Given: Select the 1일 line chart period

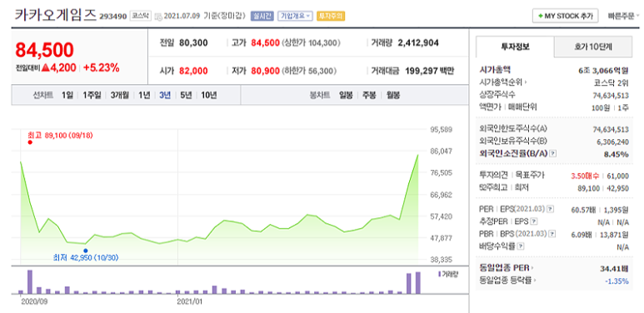Looking at the screenshot, I should click(x=67, y=96).
